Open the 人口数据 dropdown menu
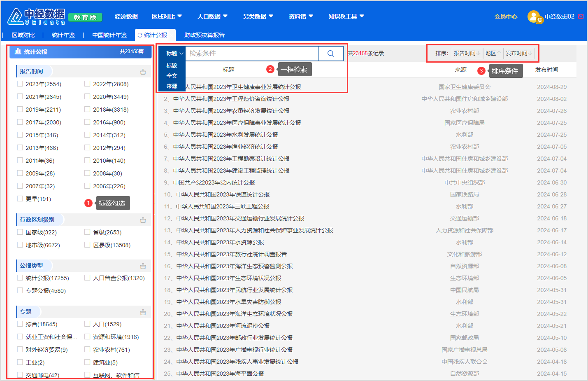This screenshot has height=381, width=588. pos(212,16)
